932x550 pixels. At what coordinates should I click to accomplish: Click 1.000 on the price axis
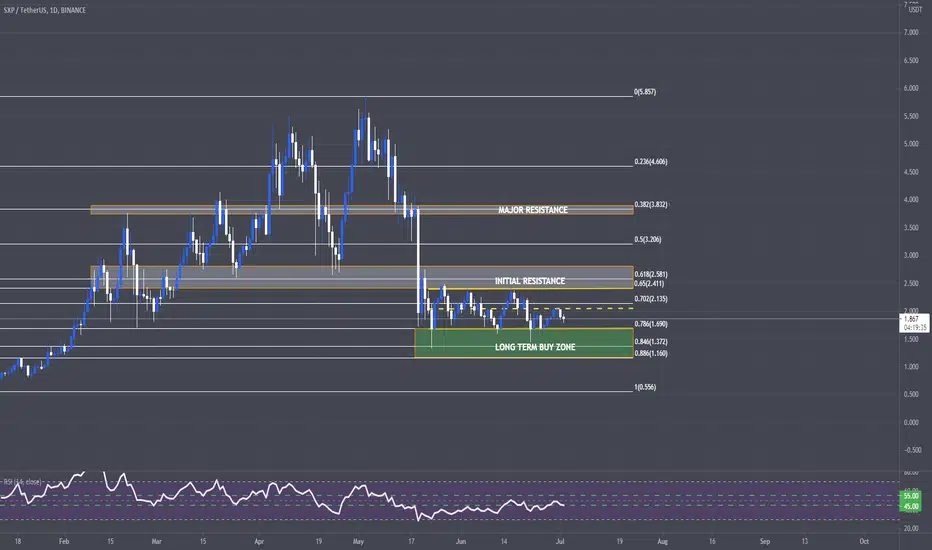click(911, 367)
